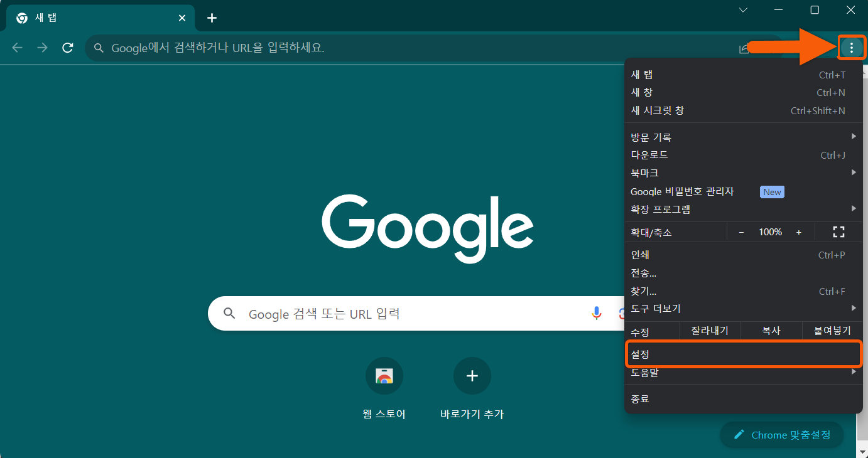Viewport: 868px width, 458px height.
Task: Go forward with the forward arrow
Action: pyautogui.click(x=42, y=48)
